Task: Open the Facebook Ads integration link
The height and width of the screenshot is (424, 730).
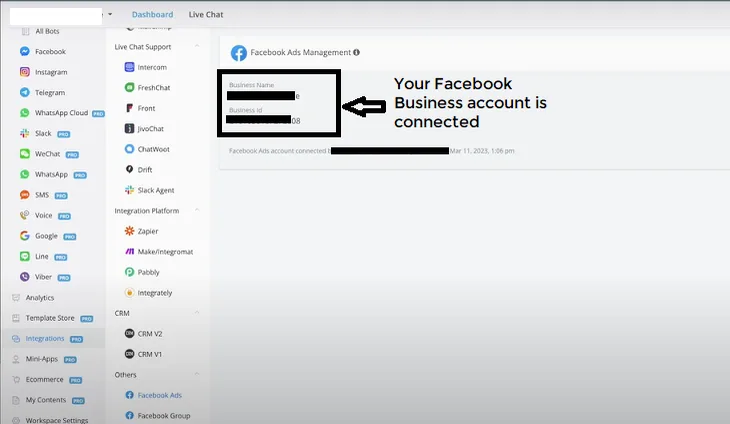Action: [160, 395]
